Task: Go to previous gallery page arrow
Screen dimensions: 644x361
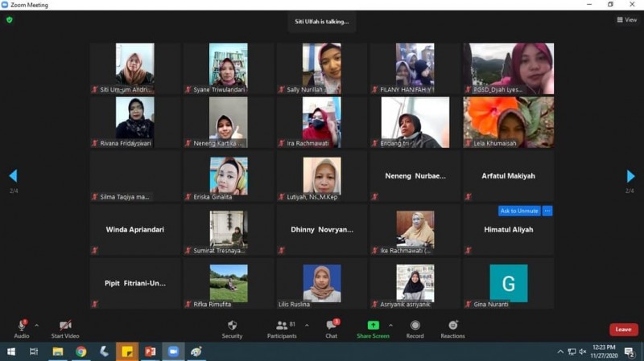Action: coord(13,175)
